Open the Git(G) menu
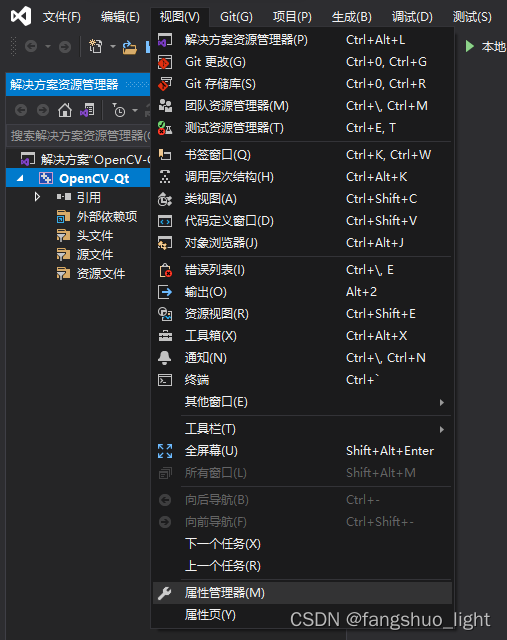 (x=236, y=17)
